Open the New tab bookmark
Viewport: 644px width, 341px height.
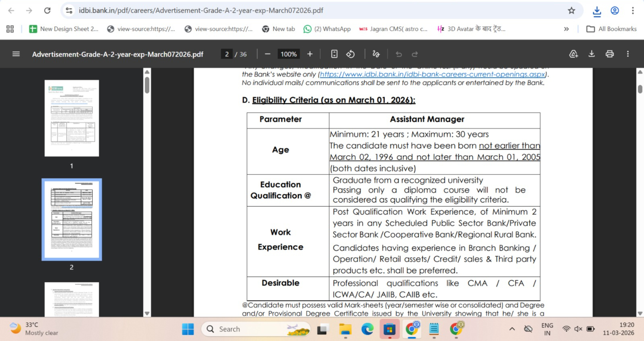[279, 29]
